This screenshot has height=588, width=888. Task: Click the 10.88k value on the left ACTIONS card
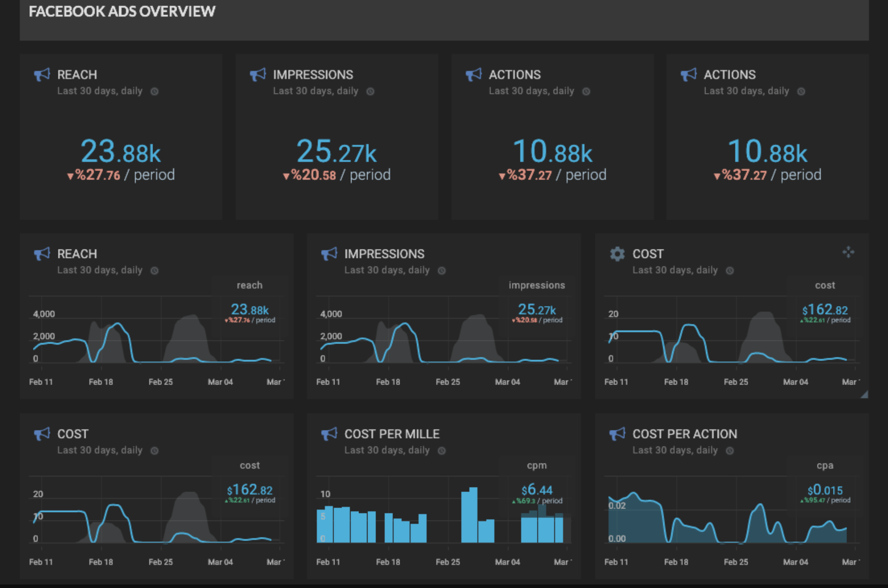pos(552,151)
